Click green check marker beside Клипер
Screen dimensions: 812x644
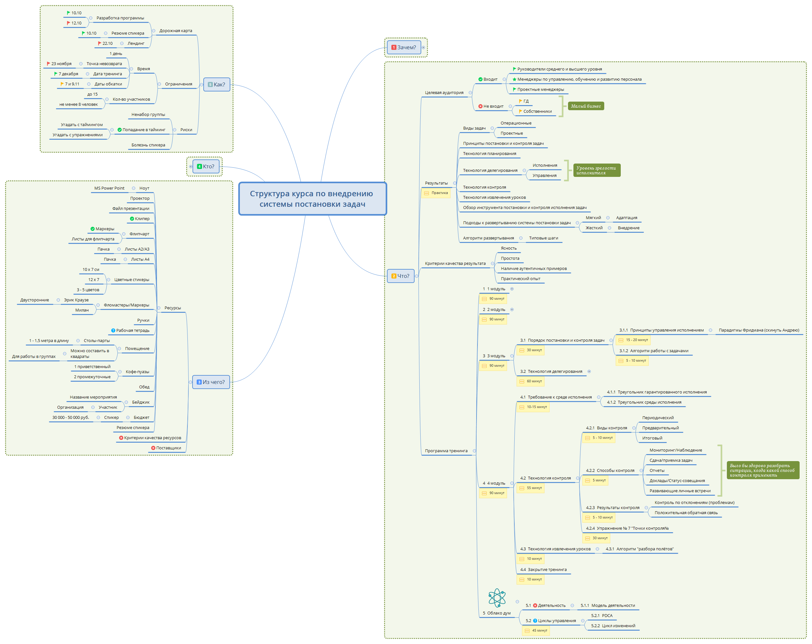click(132, 219)
